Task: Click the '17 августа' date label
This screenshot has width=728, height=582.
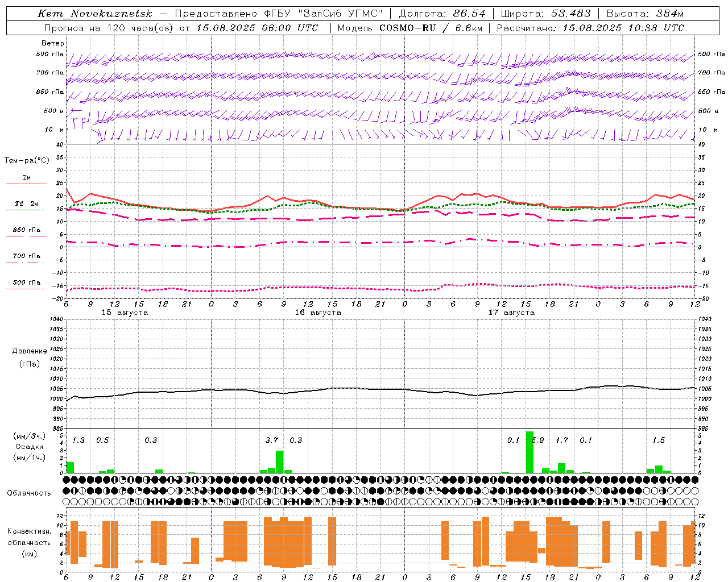Action: point(511,313)
